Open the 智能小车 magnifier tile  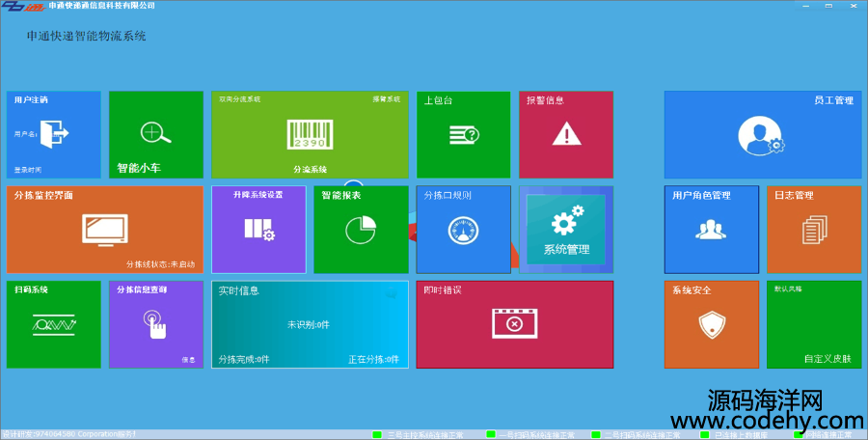pyautogui.click(x=156, y=135)
